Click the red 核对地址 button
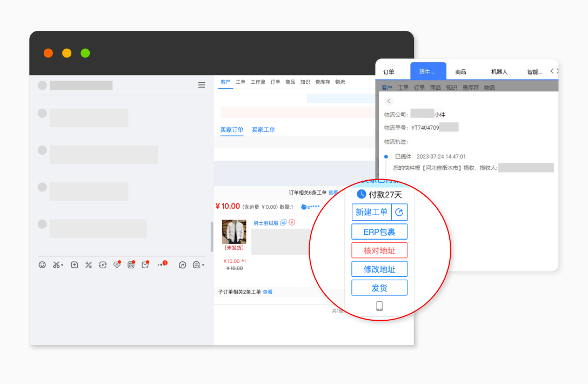The width and height of the screenshot is (588, 384). tap(379, 251)
